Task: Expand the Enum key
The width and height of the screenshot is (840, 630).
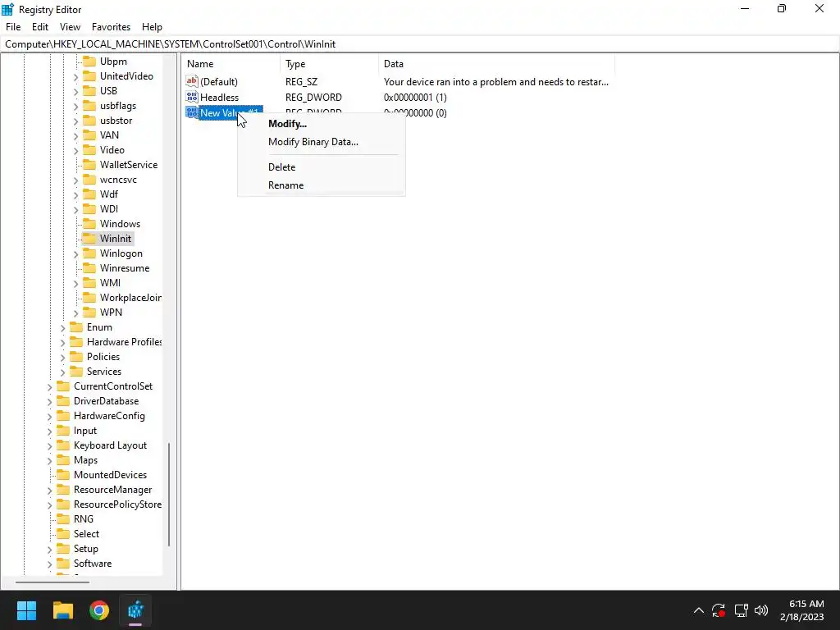Action: 62,327
